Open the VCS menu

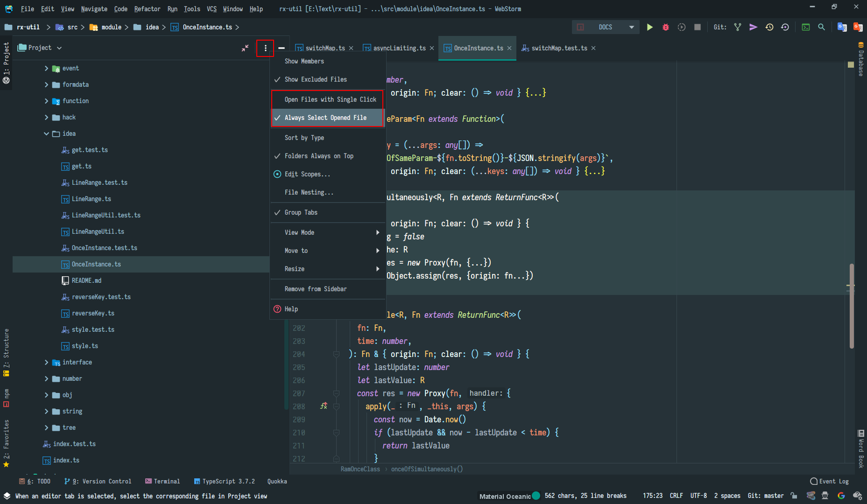coord(211,9)
